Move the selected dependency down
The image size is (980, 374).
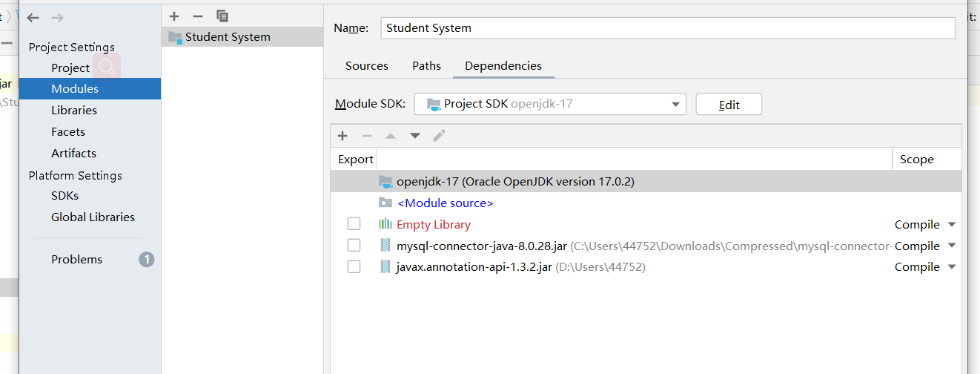click(415, 136)
